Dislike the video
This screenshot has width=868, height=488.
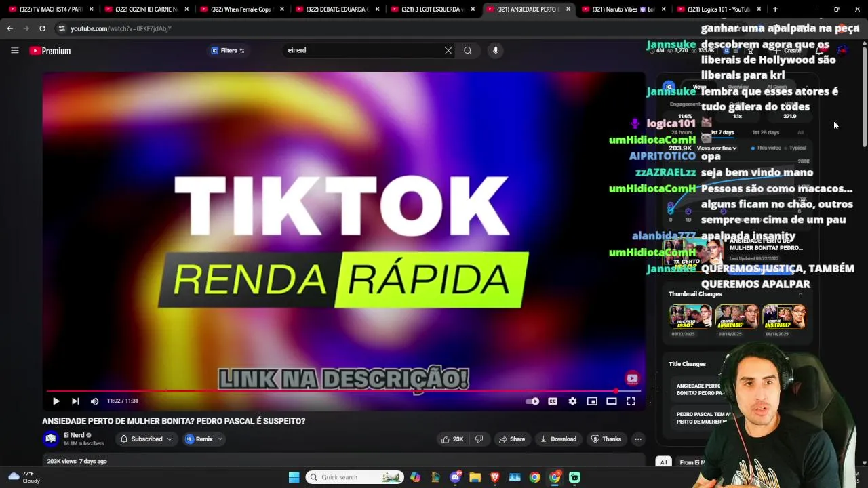point(479,439)
